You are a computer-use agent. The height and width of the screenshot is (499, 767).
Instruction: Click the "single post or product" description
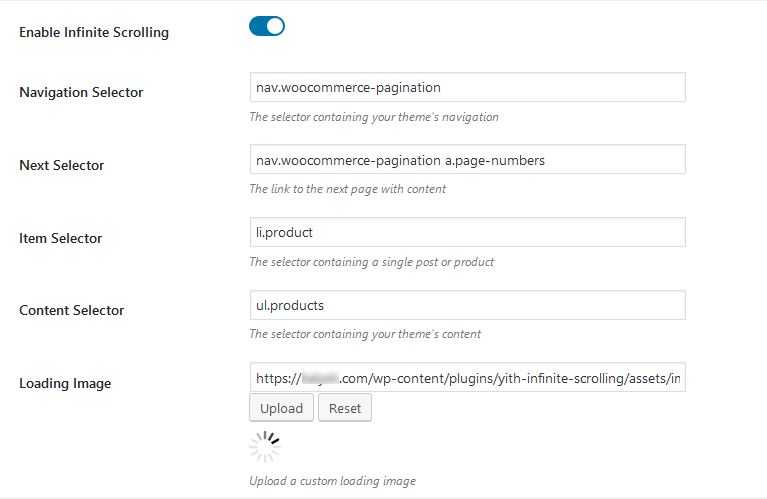[x=371, y=262]
